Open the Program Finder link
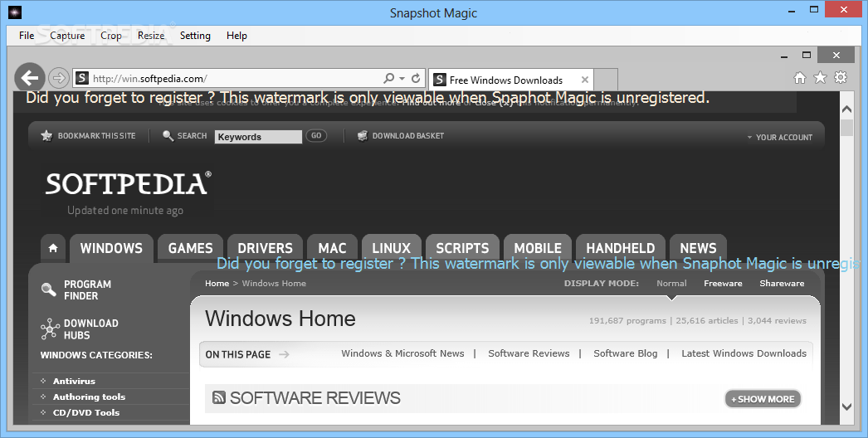 [x=87, y=290]
